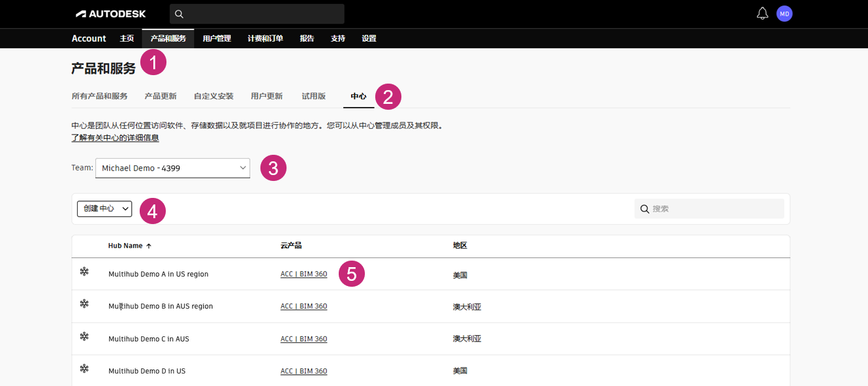Click the sort arrow beside Hub Name
Viewport: 868px width, 386px height.
(149, 246)
